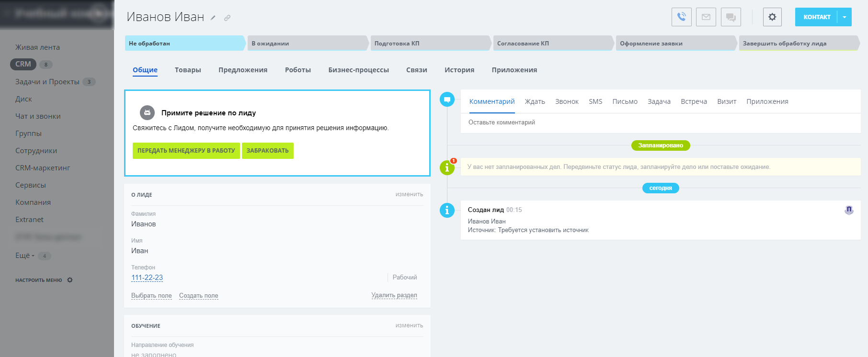Select the Звонок activity tab
Screen dimensions: 868x357
567,101
